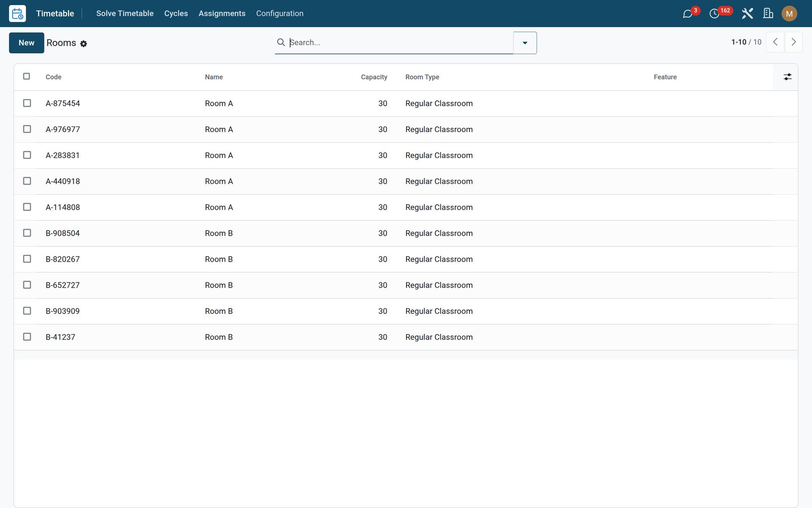Go to the previous page arrow
812x508 pixels.
pyautogui.click(x=775, y=42)
